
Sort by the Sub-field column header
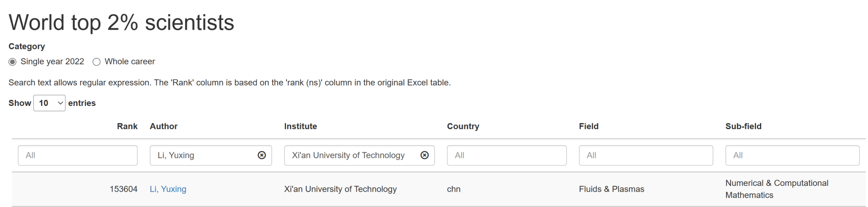[743, 126]
